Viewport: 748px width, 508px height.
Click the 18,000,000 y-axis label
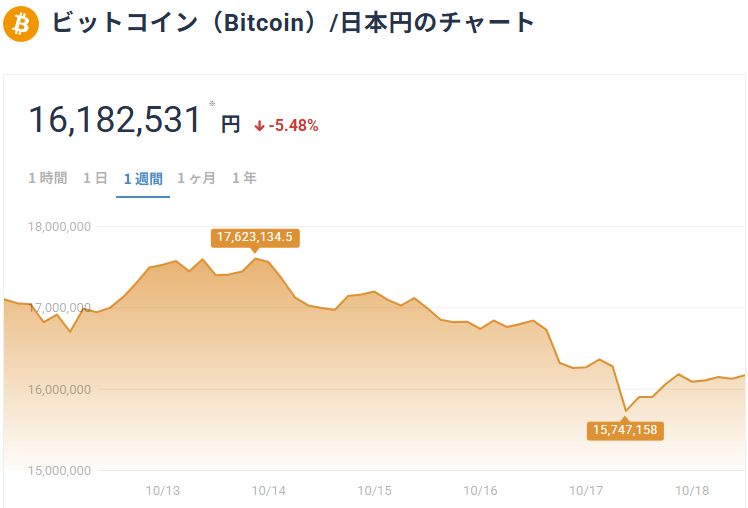(60, 227)
